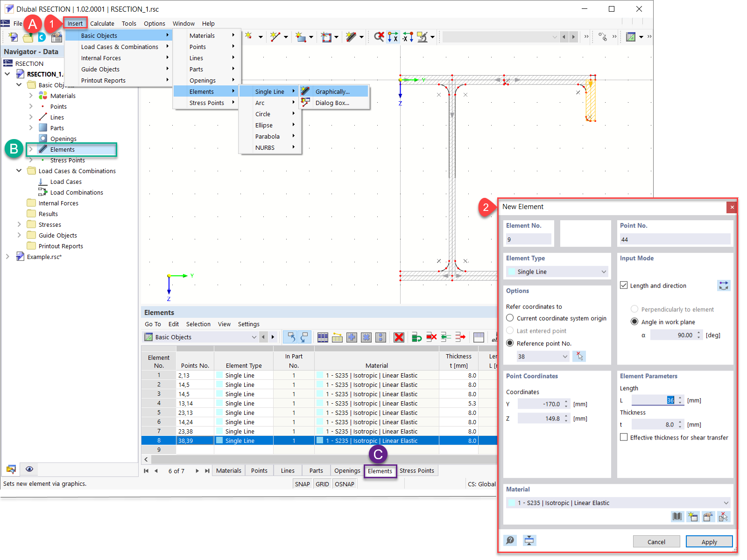The height and width of the screenshot is (560, 747).
Task: Expand the Stresses tree node
Action: 19,224
